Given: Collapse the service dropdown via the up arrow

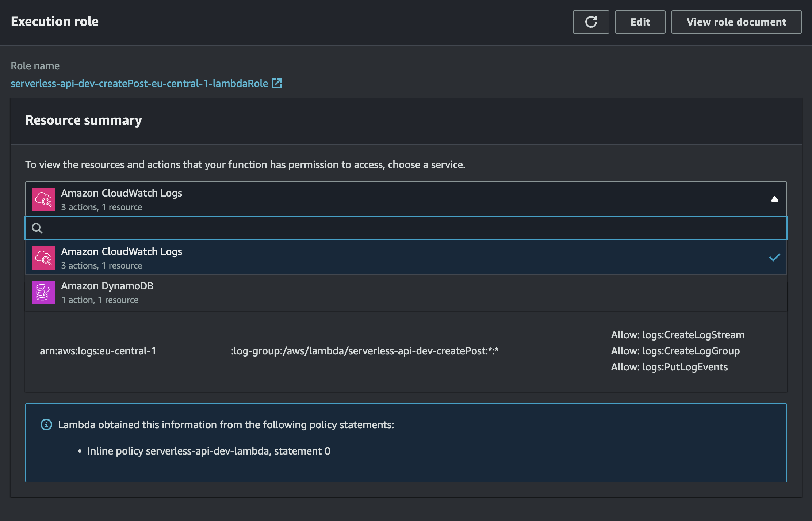Looking at the screenshot, I should click(x=774, y=199).
